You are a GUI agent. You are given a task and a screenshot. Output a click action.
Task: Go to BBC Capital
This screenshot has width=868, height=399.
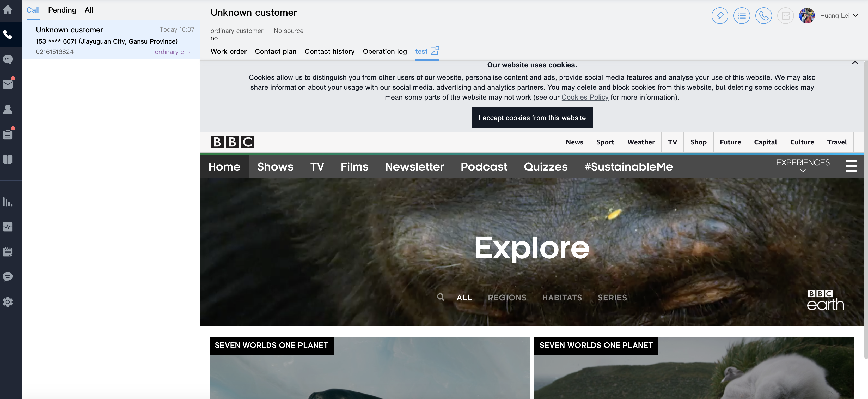(766, 142)
